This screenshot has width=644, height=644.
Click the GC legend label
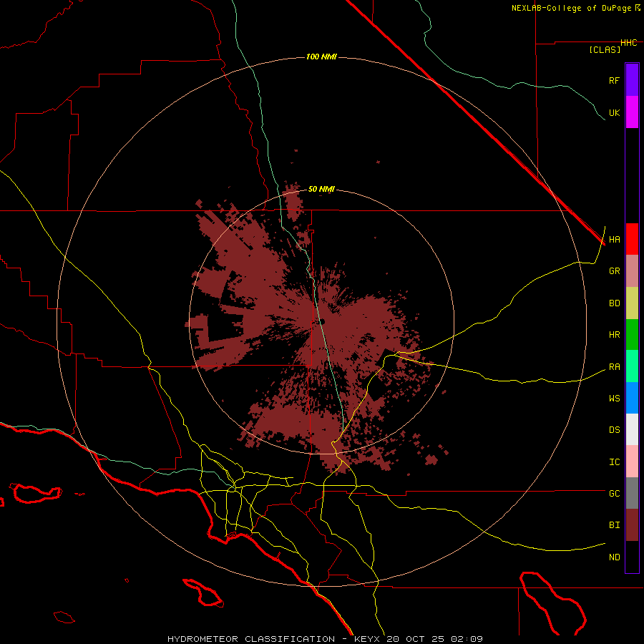tap(615, 494)
